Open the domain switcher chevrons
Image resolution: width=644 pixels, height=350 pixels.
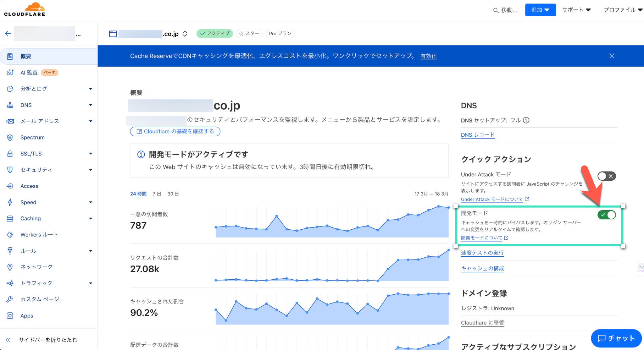coord(185,34)
